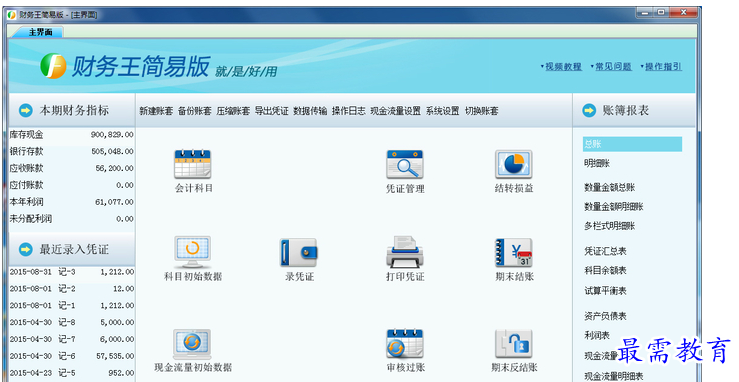Click the title bar application icon
The height and width of the screenshot is (382, 739).
point(12,15)
